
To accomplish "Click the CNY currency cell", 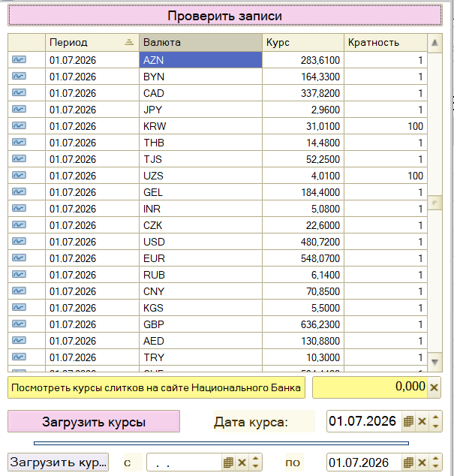I will [200, 291].
